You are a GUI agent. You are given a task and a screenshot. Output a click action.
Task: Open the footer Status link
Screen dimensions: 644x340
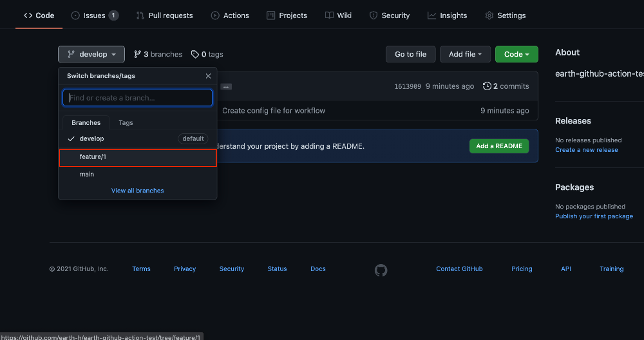click(x=277, y=269)
